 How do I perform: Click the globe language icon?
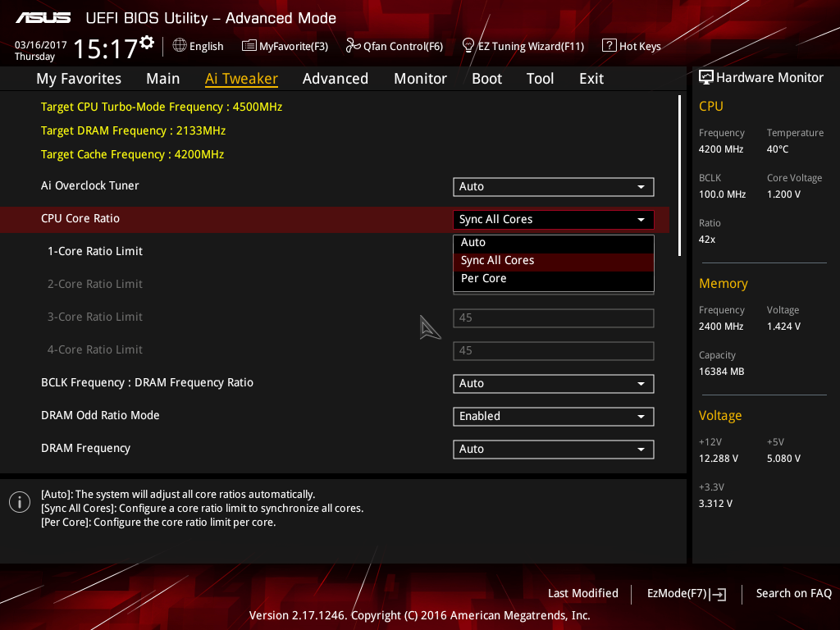[180, 46]
